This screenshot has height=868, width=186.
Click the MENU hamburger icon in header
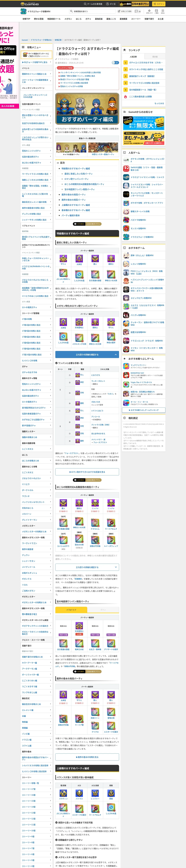click(x=163, y=11)
